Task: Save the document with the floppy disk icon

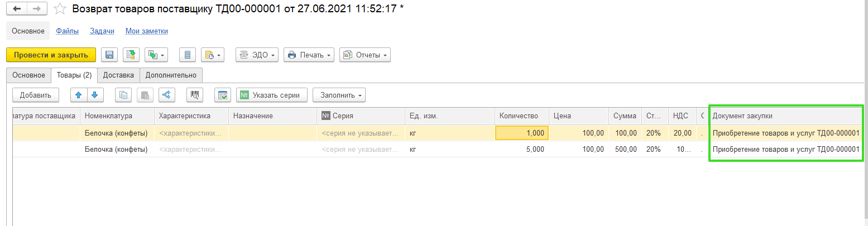Action: [x=109, y=55]
